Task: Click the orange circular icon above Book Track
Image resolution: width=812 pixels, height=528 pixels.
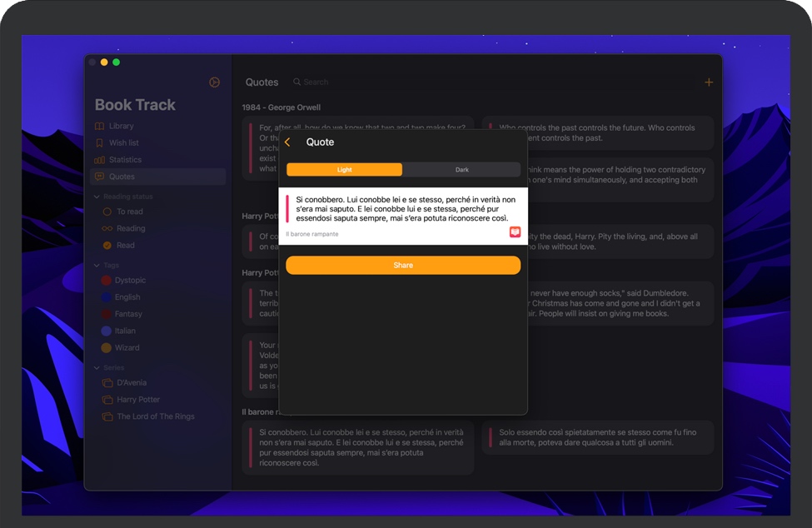Action: click(x=214, y=82)
